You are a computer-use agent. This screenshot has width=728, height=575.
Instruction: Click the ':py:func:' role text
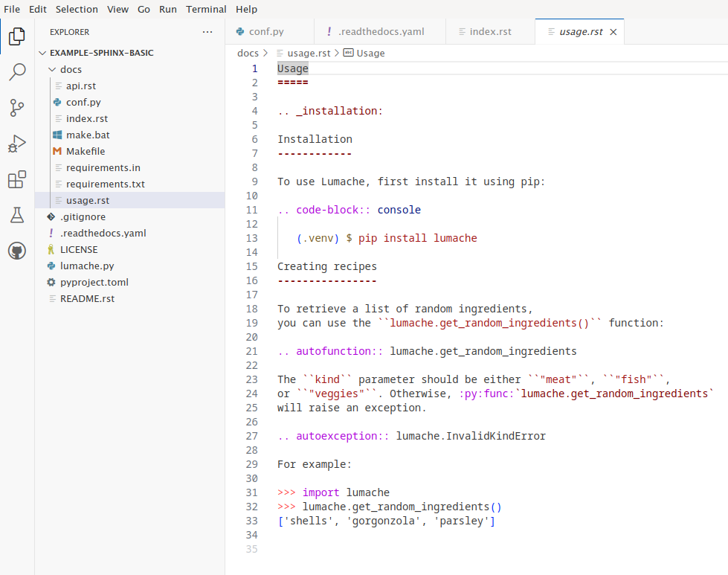486,393
